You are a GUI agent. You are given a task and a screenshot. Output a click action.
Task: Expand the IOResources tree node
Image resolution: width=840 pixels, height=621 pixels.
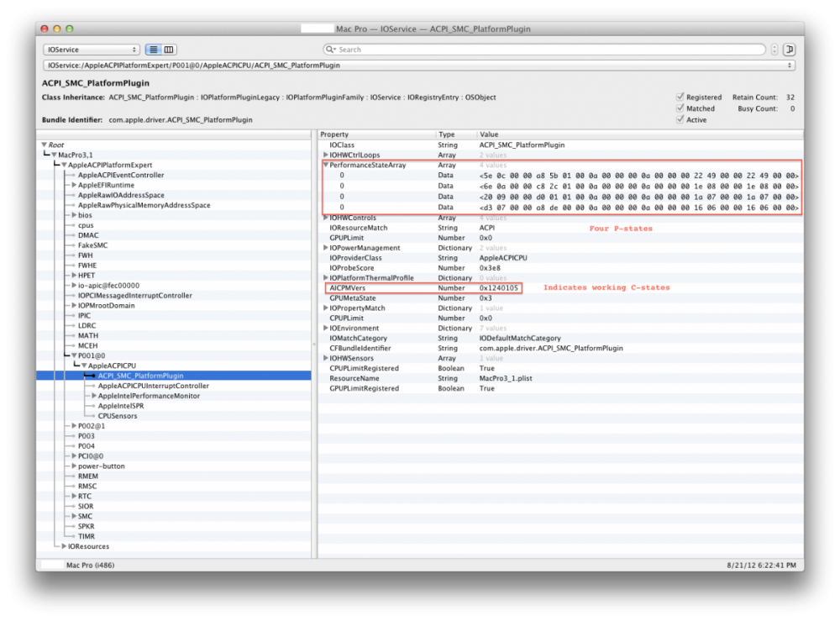pyautogui.click(x=64, y=546)
